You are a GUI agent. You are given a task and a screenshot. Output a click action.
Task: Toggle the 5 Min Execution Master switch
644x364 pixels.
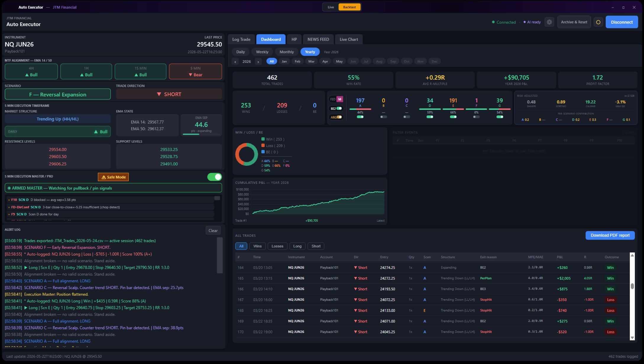point(214,177)
